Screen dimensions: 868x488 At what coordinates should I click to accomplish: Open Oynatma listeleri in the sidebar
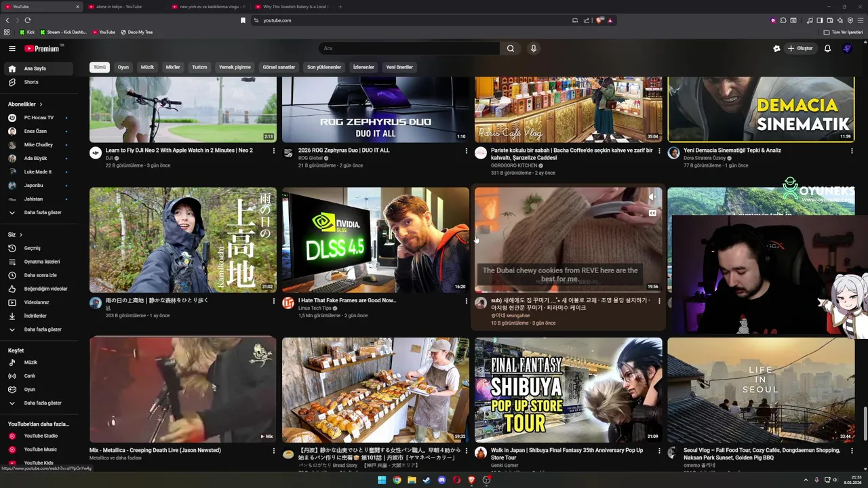[x=38, y=262]
